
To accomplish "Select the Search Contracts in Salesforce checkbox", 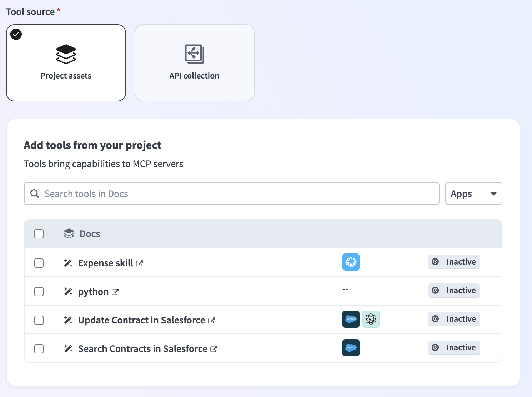I will 39,349.
